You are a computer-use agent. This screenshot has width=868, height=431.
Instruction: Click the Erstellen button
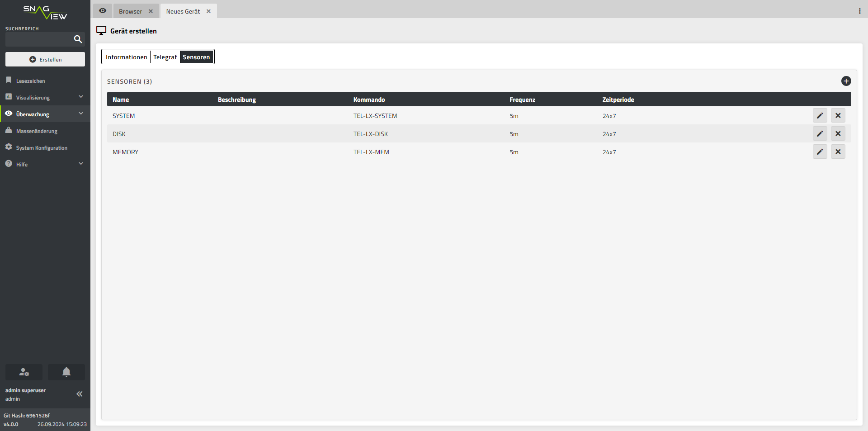45,59
